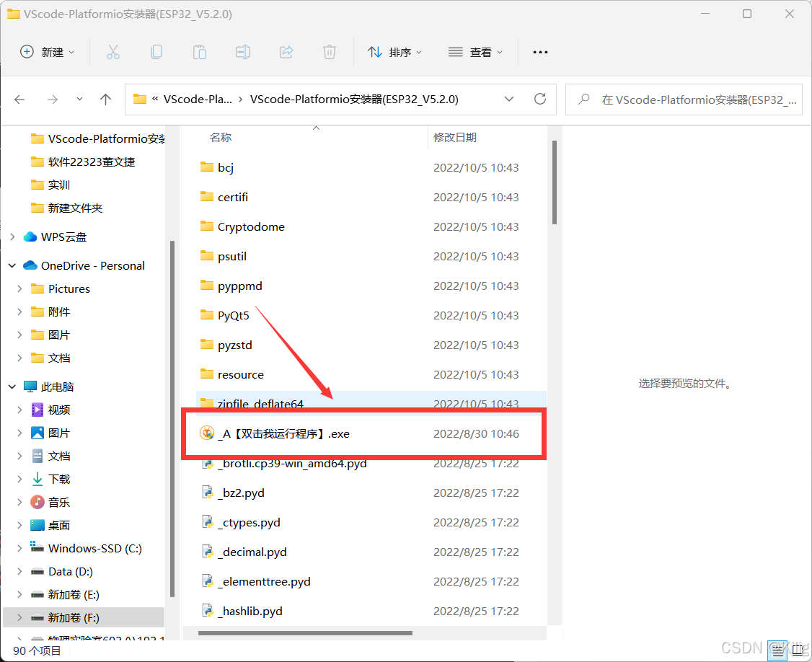This screenshot has width=812, height=662.
Task: Click the 下载 download arrow icon
Action: (37, 479)
